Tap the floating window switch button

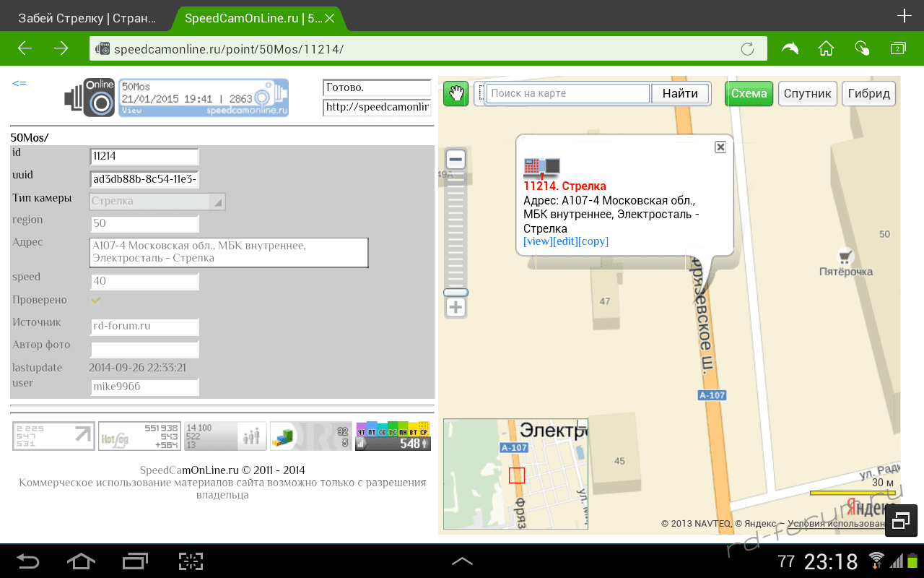click(x=901, y=521)
